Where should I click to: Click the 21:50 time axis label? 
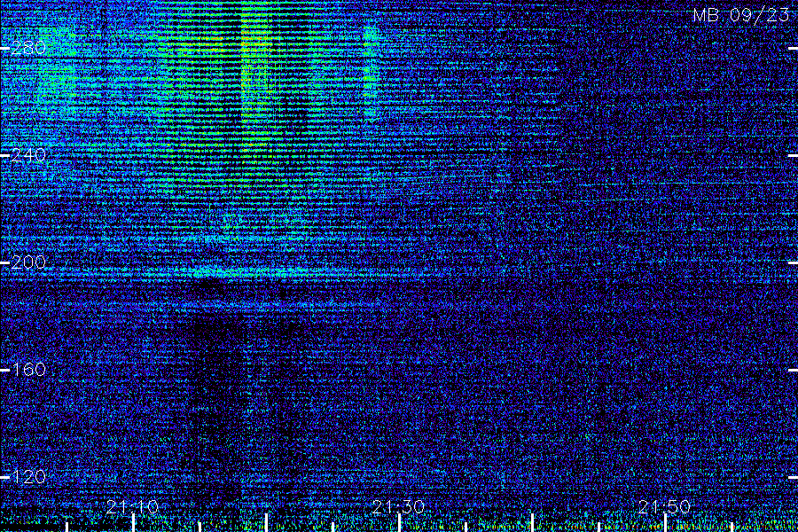pos(665,506)
